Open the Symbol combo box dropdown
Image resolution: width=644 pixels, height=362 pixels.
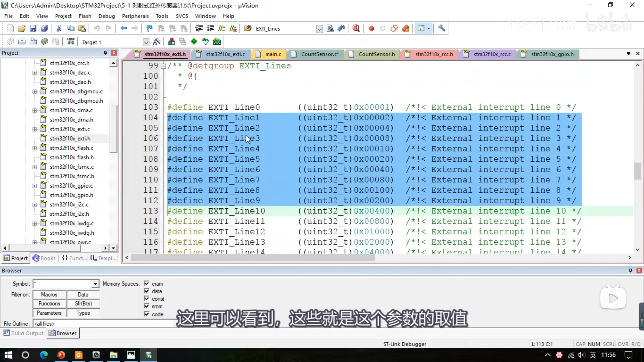tap(95, 284)
